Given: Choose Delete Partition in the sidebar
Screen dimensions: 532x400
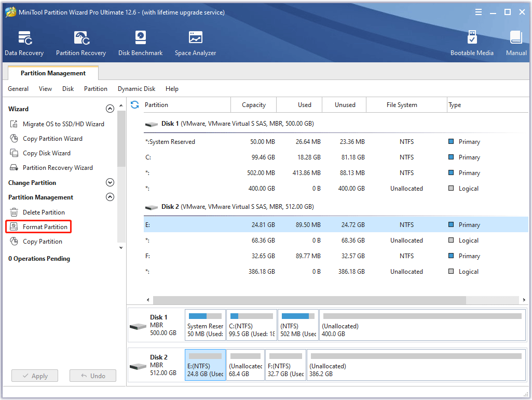Looking at the screenshot, I should [37, 212].
